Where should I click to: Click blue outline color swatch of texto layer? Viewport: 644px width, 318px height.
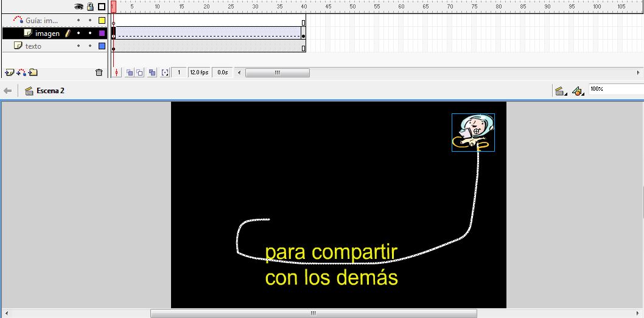click(x=102, y=46)
